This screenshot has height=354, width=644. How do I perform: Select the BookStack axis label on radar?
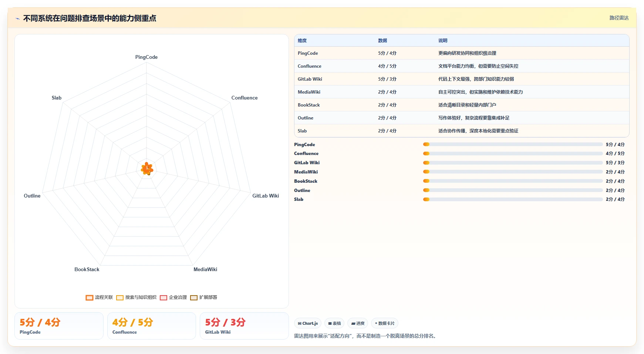click(87, 269)
